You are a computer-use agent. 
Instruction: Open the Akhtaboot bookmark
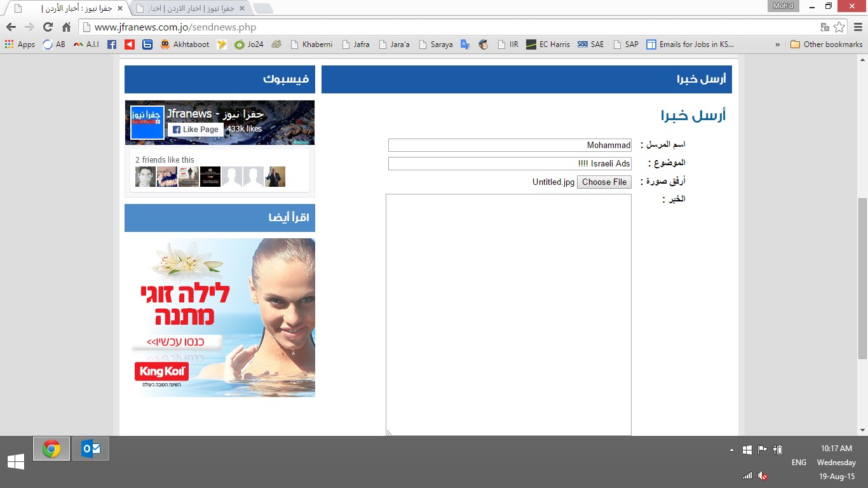[185, 44]
